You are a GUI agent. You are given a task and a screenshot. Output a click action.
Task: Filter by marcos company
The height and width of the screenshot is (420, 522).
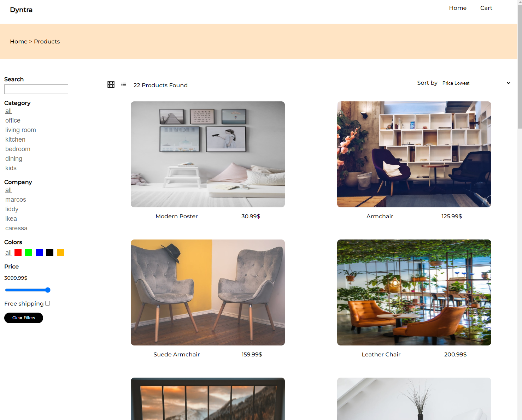(x=16, y=200)
